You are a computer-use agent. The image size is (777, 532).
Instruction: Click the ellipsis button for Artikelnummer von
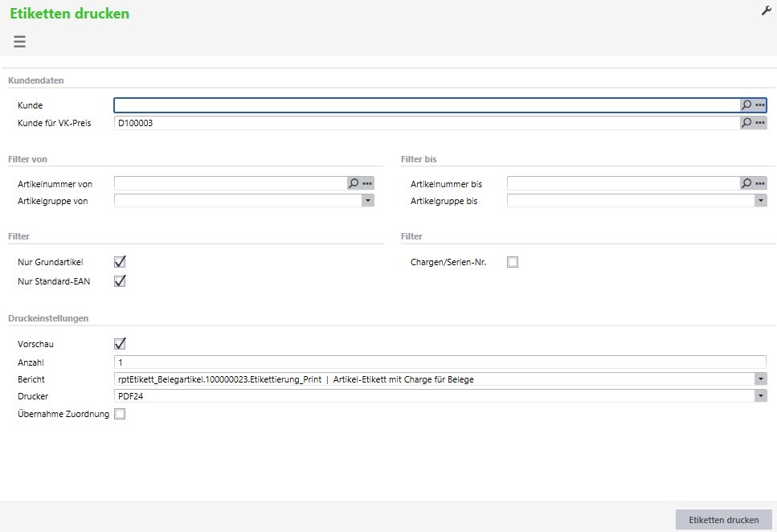click(367, 183)
